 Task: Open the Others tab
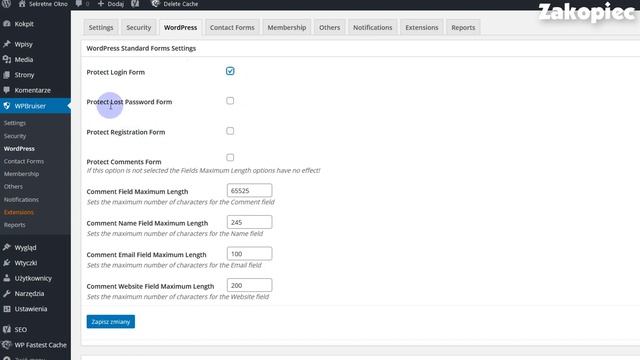[329, 27]
